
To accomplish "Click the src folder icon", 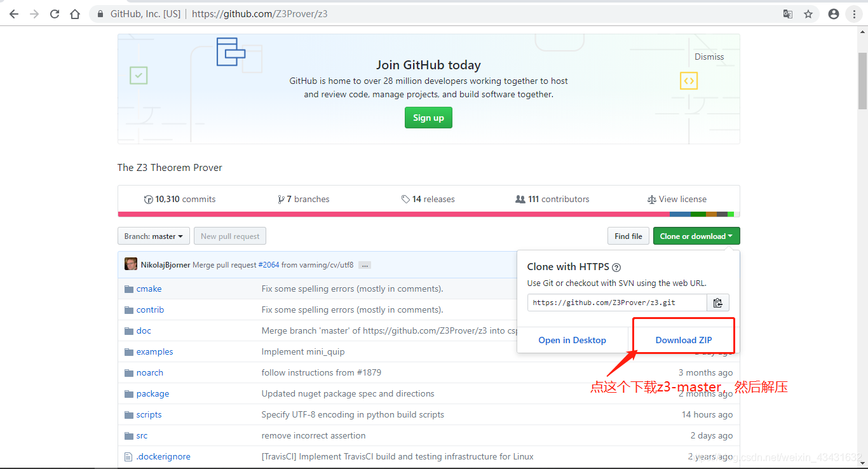I will pos(129,435).
